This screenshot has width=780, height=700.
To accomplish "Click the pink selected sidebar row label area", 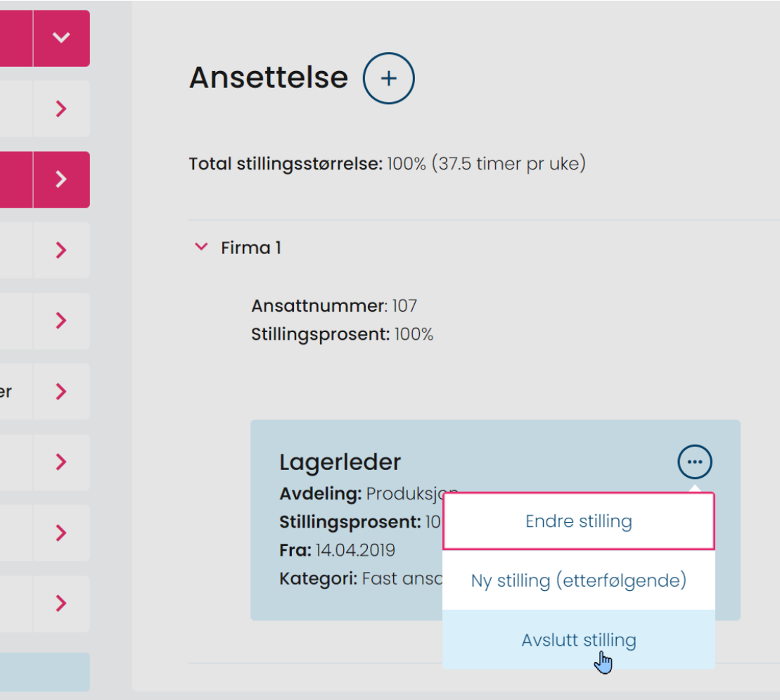I will pyautogui.click(x=14, y=179).
